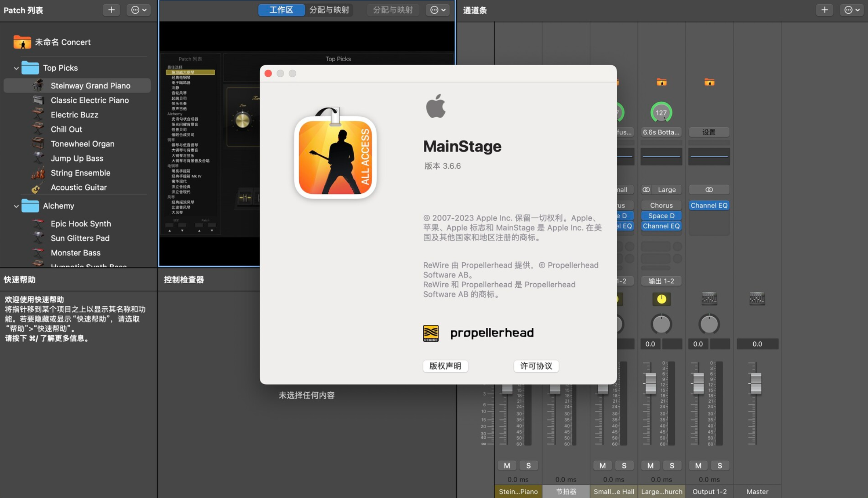This screenshot has width=868, height=498.
Task: Click the Jump Up Bass keyboard icon
Action: pyautogui.click(x=38, y=158)
